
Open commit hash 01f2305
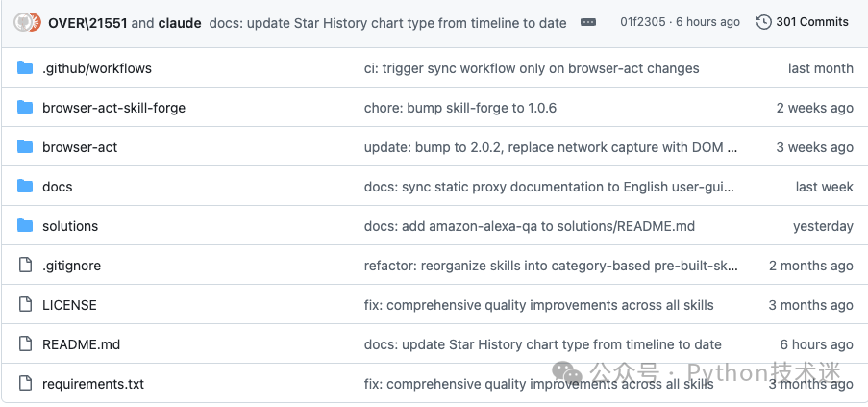[x=643, y=22]
